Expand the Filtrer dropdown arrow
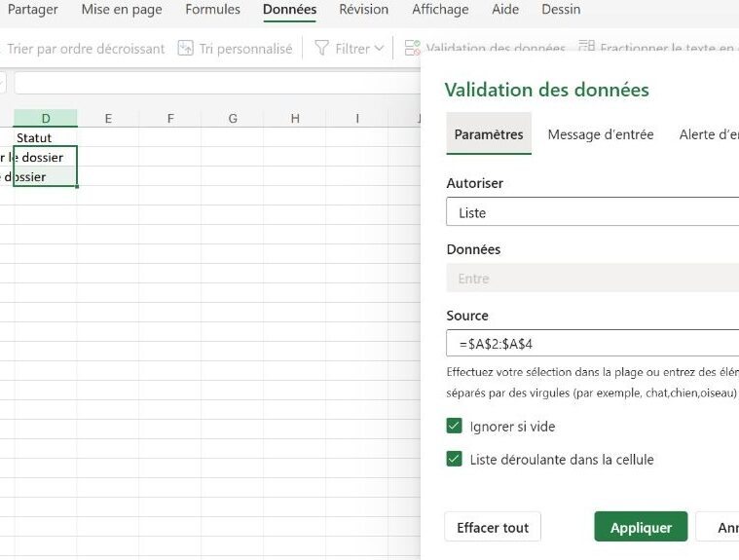The image size is (739, 560). tap(380, 48)
